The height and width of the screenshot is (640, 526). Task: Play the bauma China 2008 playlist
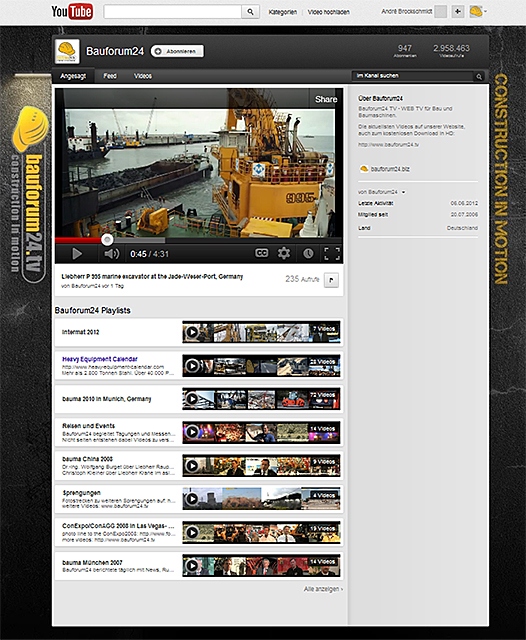click(192, 465)
